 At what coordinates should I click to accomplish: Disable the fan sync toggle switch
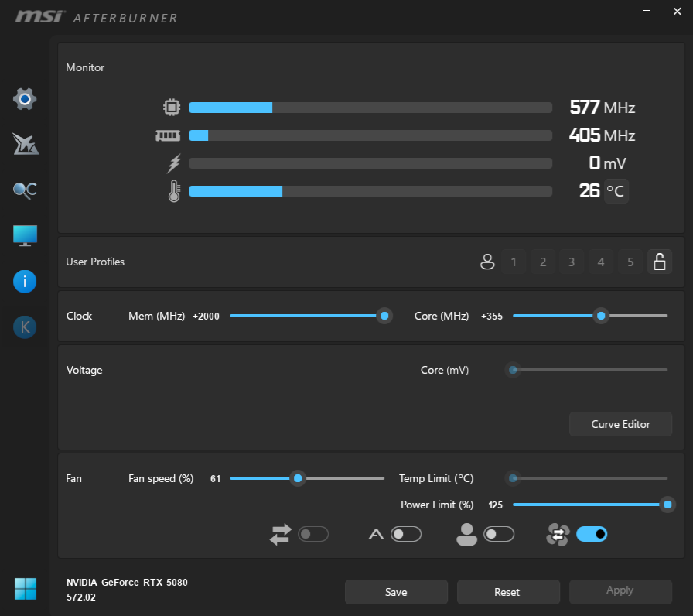592,534
